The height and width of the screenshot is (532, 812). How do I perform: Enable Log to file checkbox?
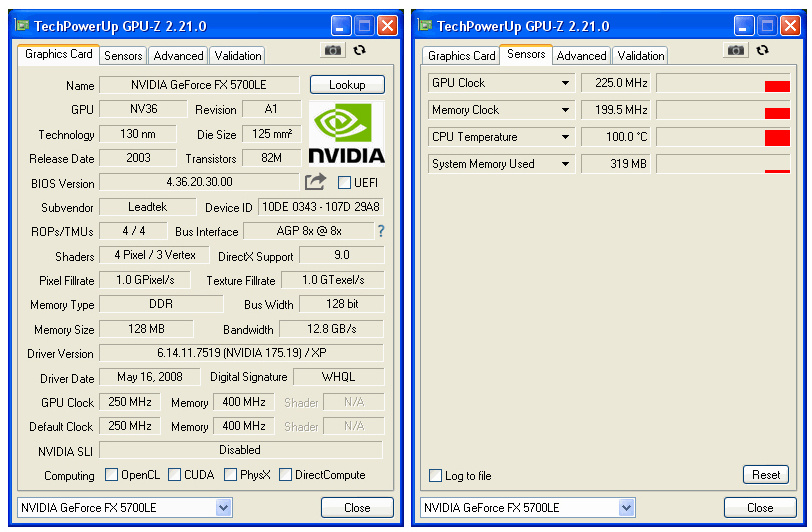coord(436,476)
